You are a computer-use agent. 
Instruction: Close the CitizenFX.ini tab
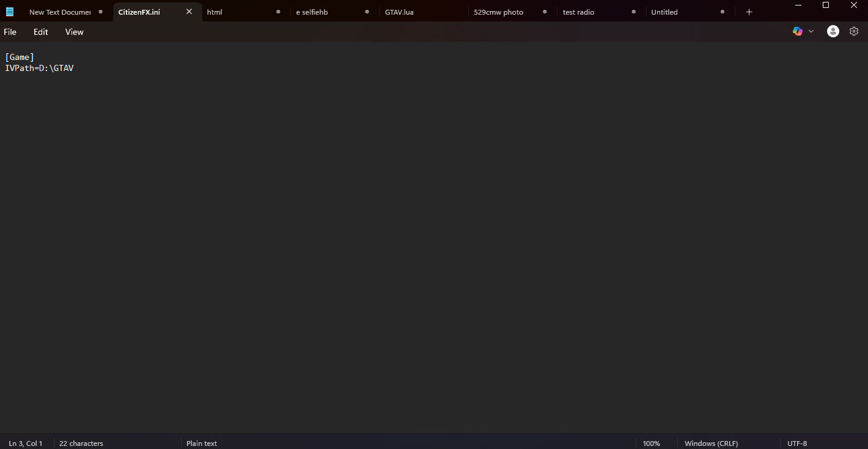[189, 12]
